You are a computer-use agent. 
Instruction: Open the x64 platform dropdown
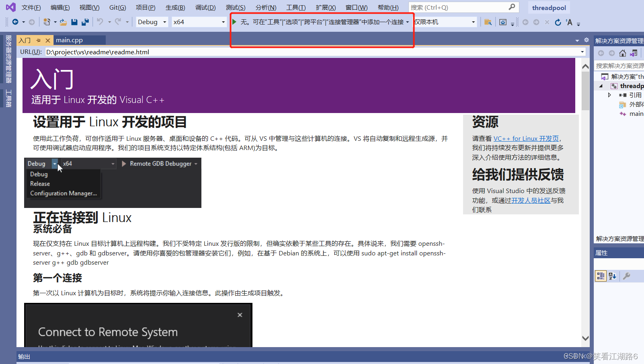tap(199, 22)
